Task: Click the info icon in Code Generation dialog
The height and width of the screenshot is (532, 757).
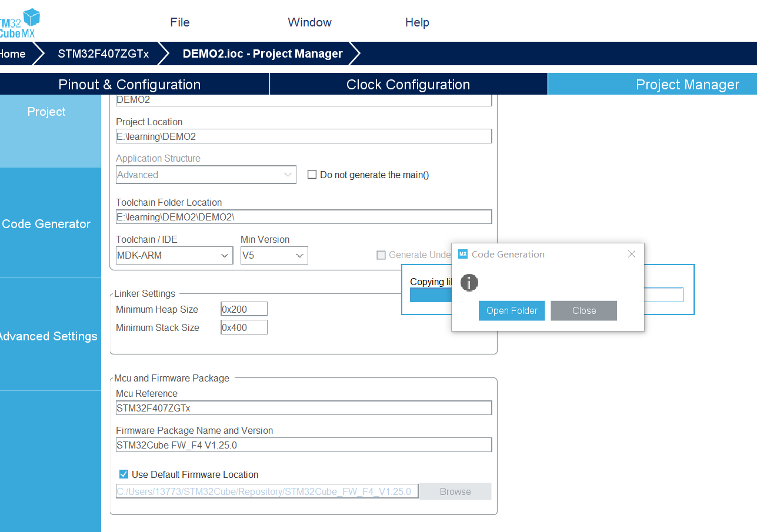Action: click(469, 282)
